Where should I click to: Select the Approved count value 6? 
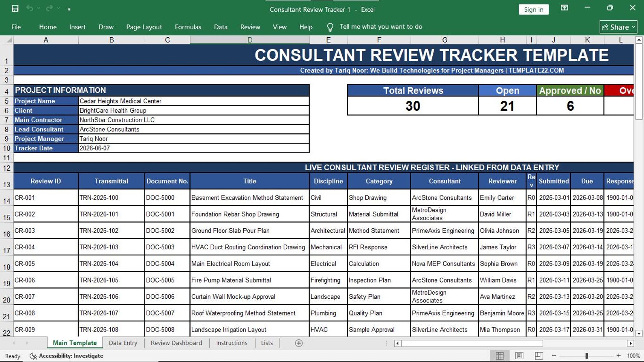tap(570, 106)
